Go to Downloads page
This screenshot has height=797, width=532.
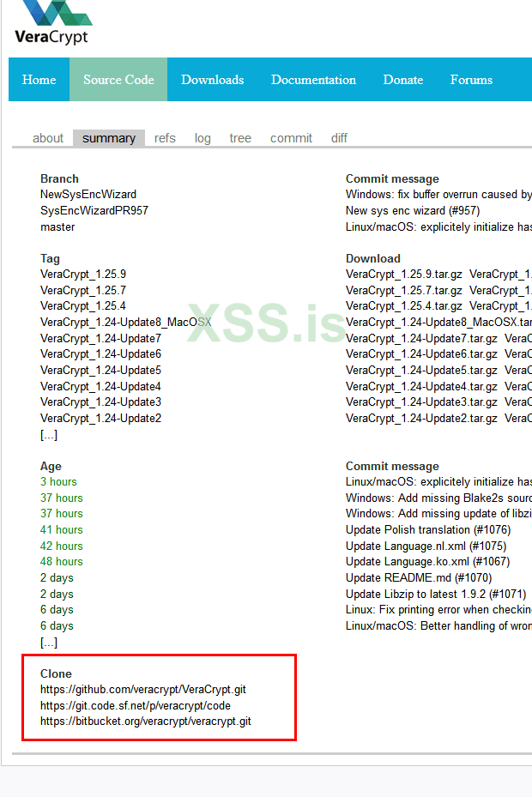coord(213,80)
